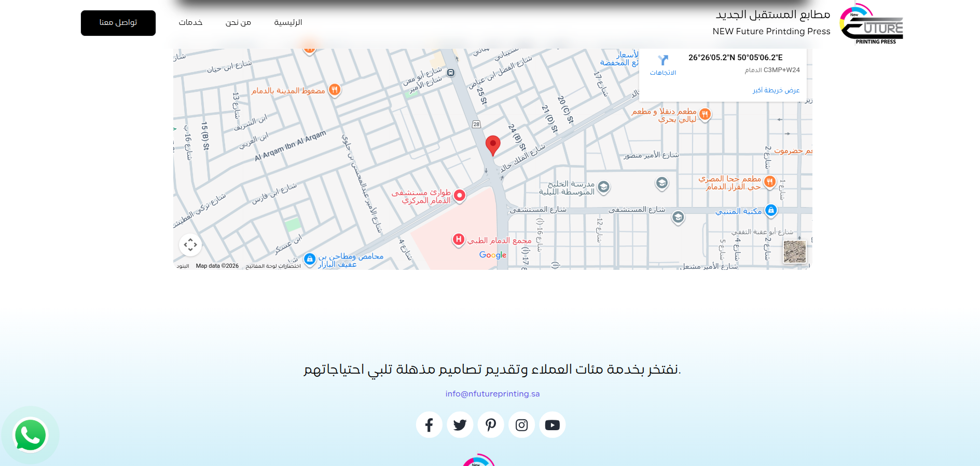Viewport: 980px width, 466px height.
Task: Click the map directions arrow icon
Action: coord(663,60)
